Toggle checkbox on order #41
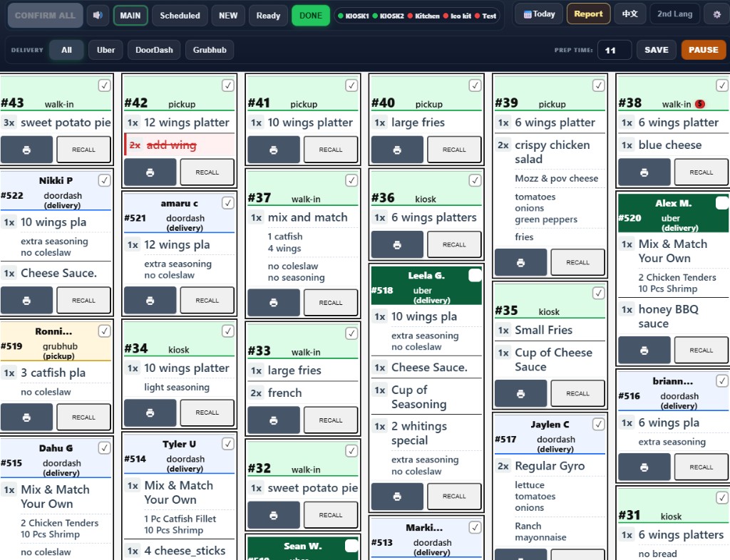This screenshot has height=560, width=730. pos(351,85)
